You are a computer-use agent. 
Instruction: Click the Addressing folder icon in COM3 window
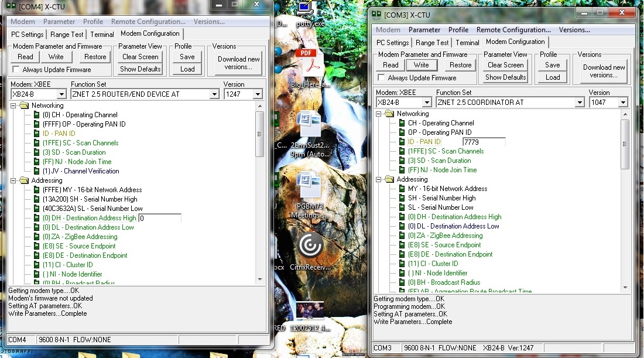click(389, 179)
